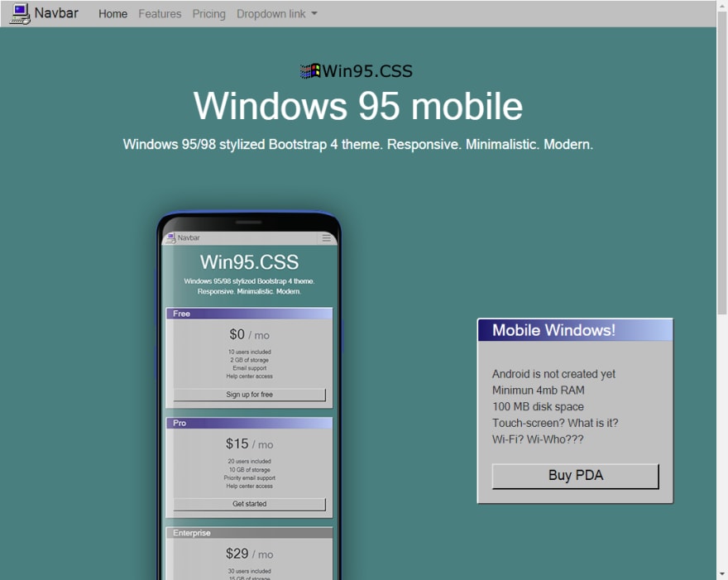Click the "Mobile Windows!" card title bar
The height and width of the screenshot is (580, 728).
(x=575, y=330)
